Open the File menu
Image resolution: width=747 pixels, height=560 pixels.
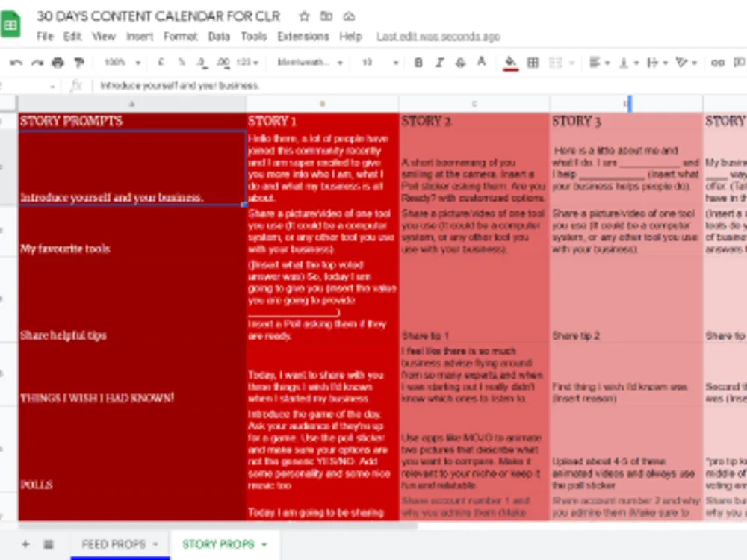[45, 37]
